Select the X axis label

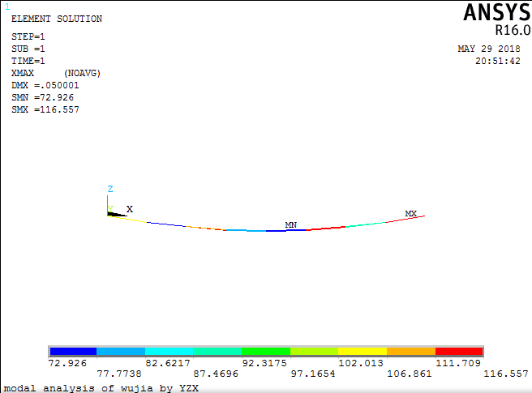(x=129, y=209)
